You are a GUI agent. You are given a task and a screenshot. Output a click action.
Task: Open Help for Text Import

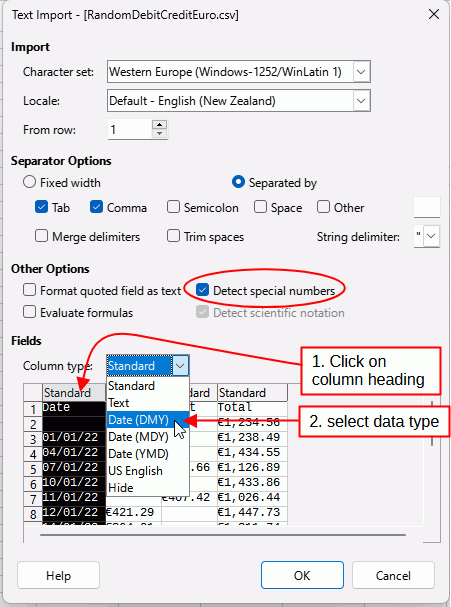coord(58,575)
